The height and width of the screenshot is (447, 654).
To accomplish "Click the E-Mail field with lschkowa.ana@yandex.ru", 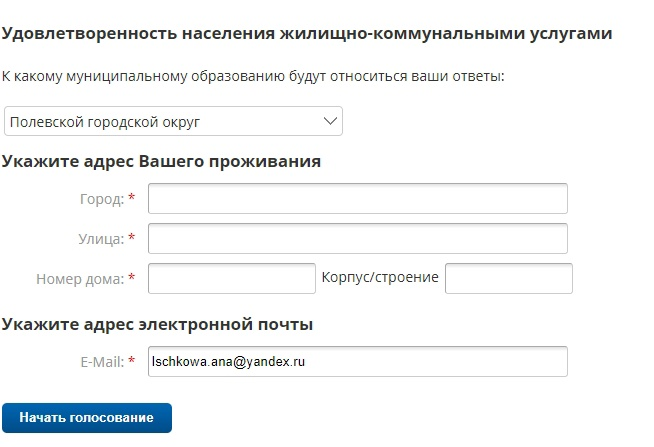I will click(358, 362).
